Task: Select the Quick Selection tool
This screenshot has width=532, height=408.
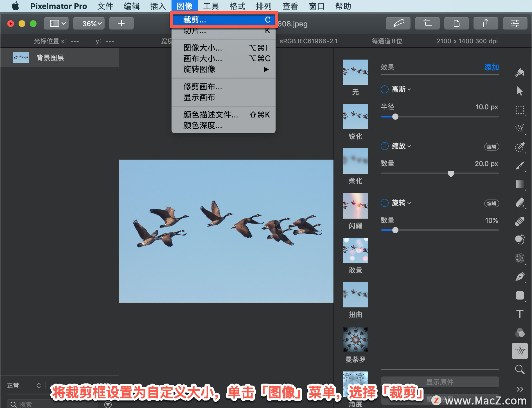Action: click(520, 147)
